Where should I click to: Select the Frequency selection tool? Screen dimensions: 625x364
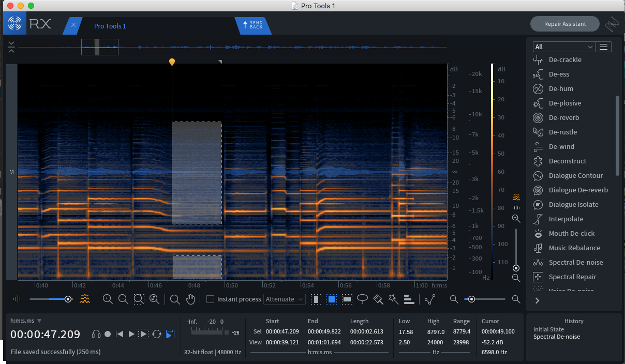[x=347, y=299]
